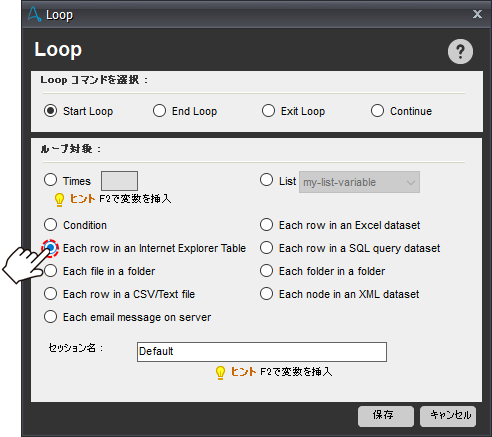492x437 pixels.
Task: Click the Times count input box
Action: click(x=119, y=181)
